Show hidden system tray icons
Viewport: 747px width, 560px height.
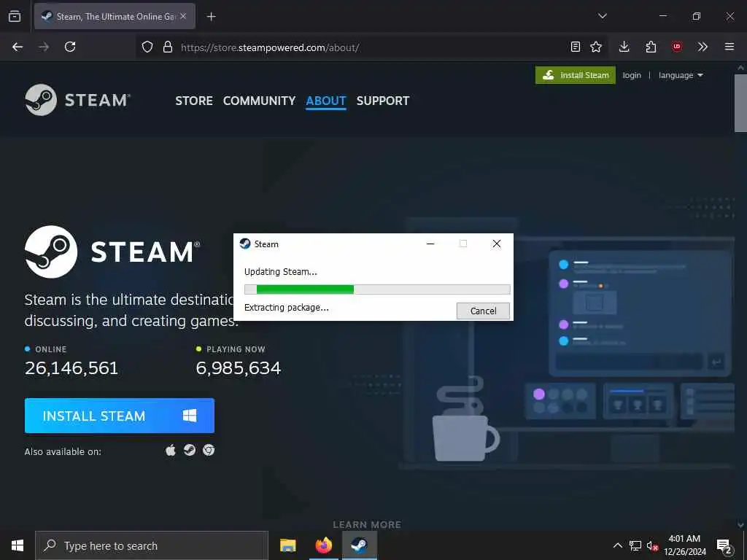click(617, 545)
